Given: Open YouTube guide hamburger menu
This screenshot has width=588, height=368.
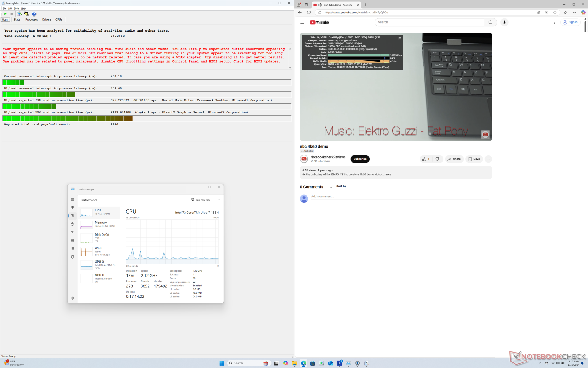Looking at the screenshot, I should tap(302, 22).
